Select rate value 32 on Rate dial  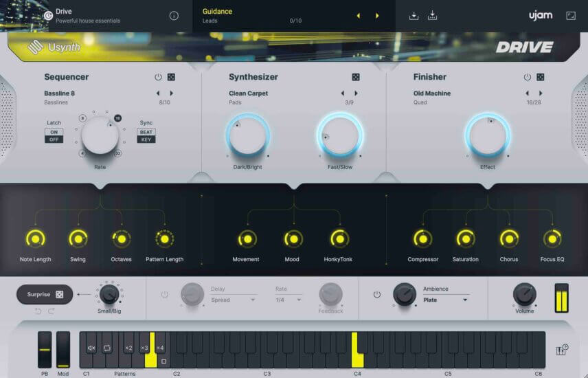pyautogui.click(x=117, y=153)
